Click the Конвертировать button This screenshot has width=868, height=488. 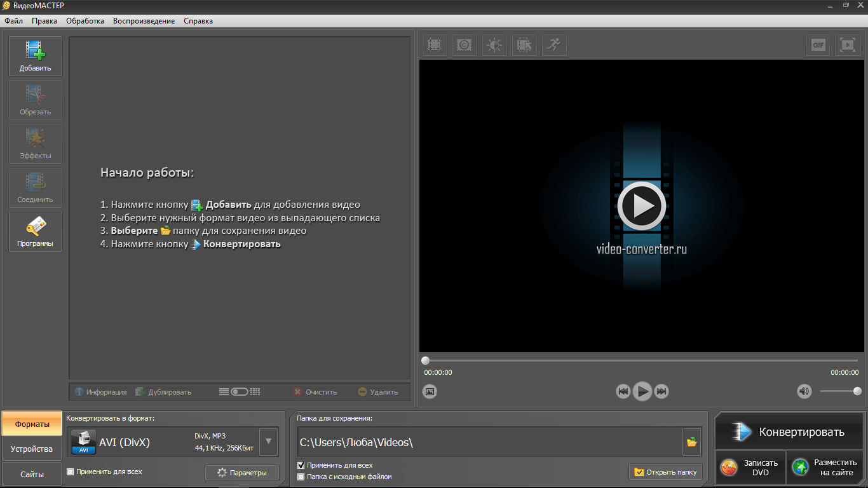coord(790,432)
